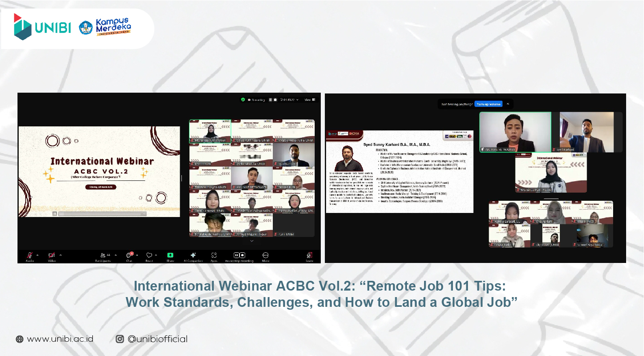Screen dimensions: 644x356
Task: Click the More ellipsis icon
Action: point(265,255)
